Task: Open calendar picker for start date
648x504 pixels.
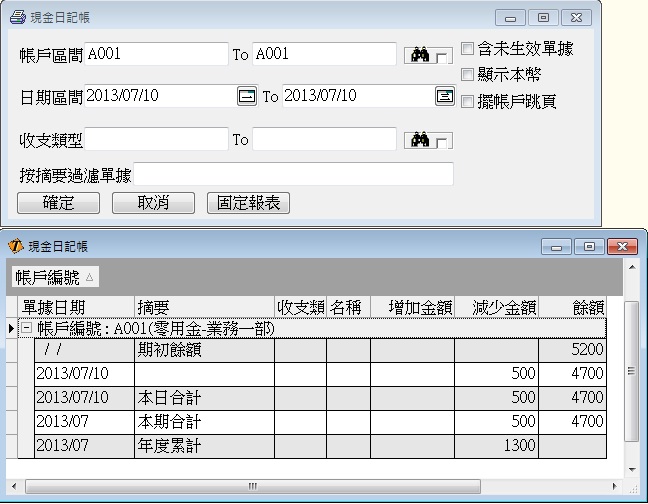Action: (x=246, y=97)
